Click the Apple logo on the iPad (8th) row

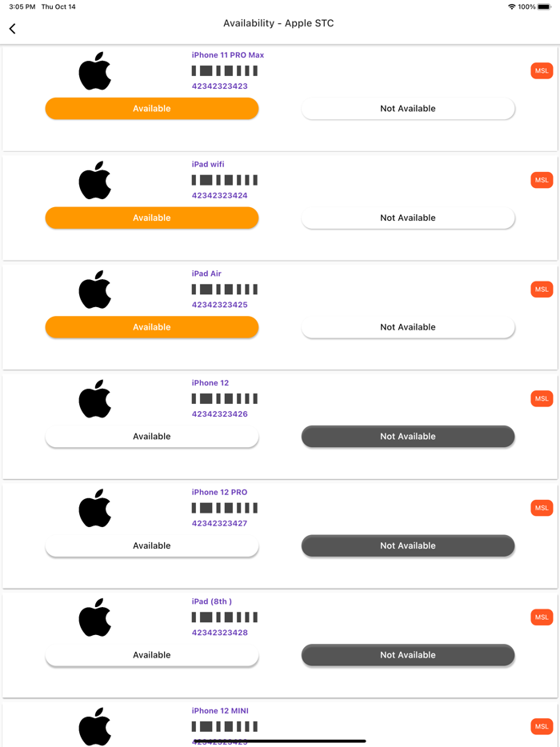tap(95, 617)
